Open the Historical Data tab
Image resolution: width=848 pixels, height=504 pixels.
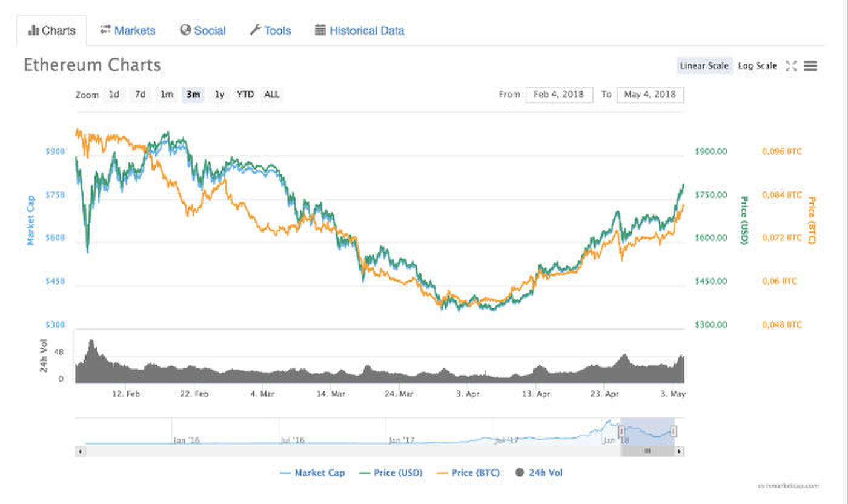click(x=359, y=31)
